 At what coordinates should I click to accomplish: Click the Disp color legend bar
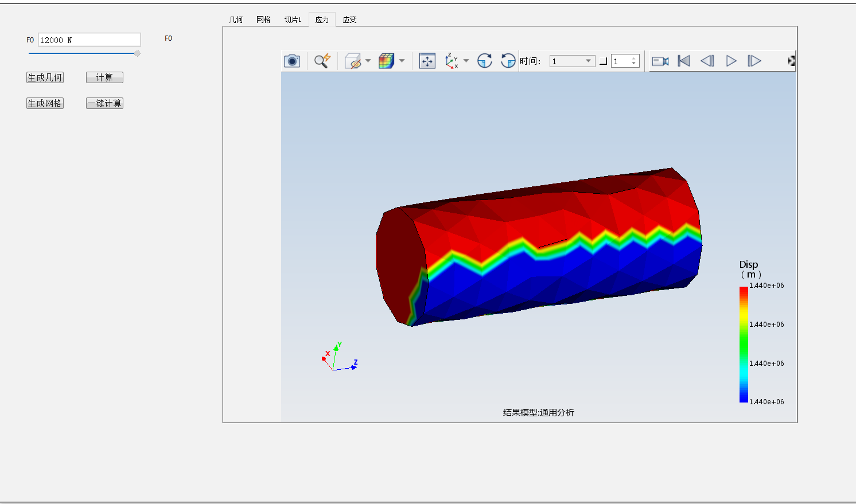744,344
